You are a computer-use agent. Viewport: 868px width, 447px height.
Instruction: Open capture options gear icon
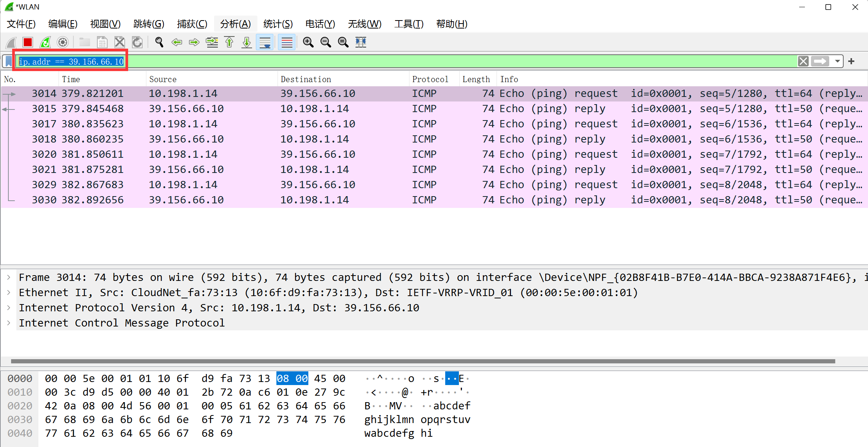click(63, 42)
